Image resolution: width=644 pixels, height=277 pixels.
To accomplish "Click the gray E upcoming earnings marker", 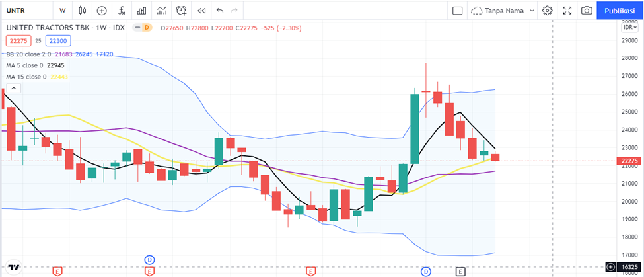I will (461, 271).
